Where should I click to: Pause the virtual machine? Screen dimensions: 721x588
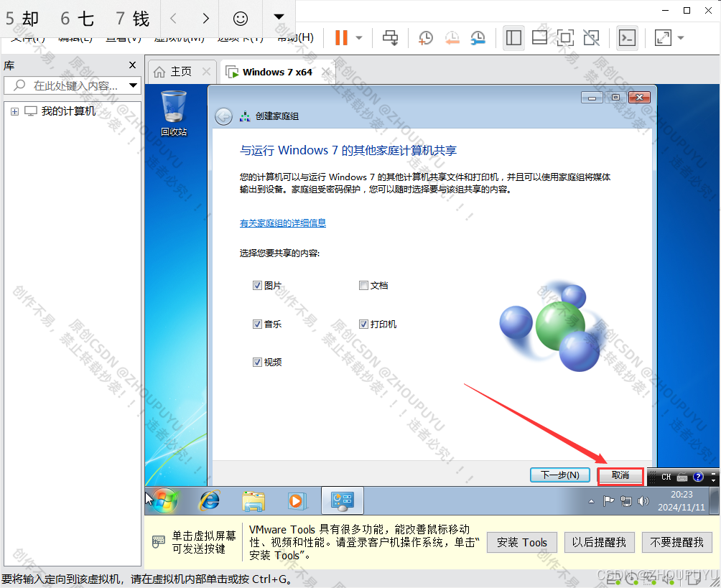pos(341,38)
